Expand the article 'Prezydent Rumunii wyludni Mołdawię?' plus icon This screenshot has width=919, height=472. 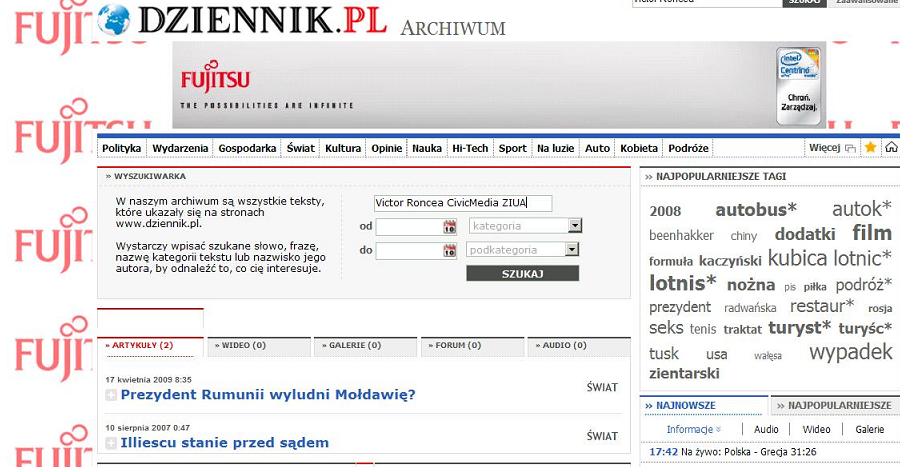coord(111,395)
